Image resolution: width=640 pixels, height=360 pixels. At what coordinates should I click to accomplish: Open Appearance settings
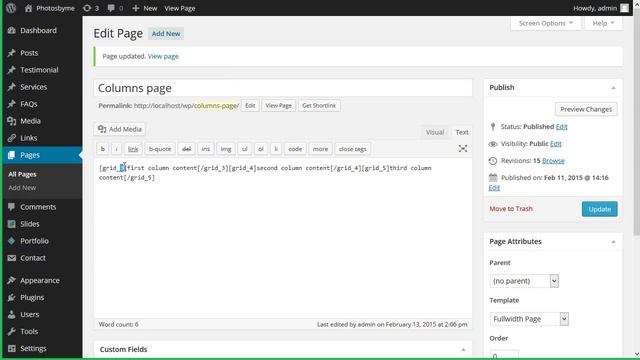pyautogui.click(x=40, y=280)
